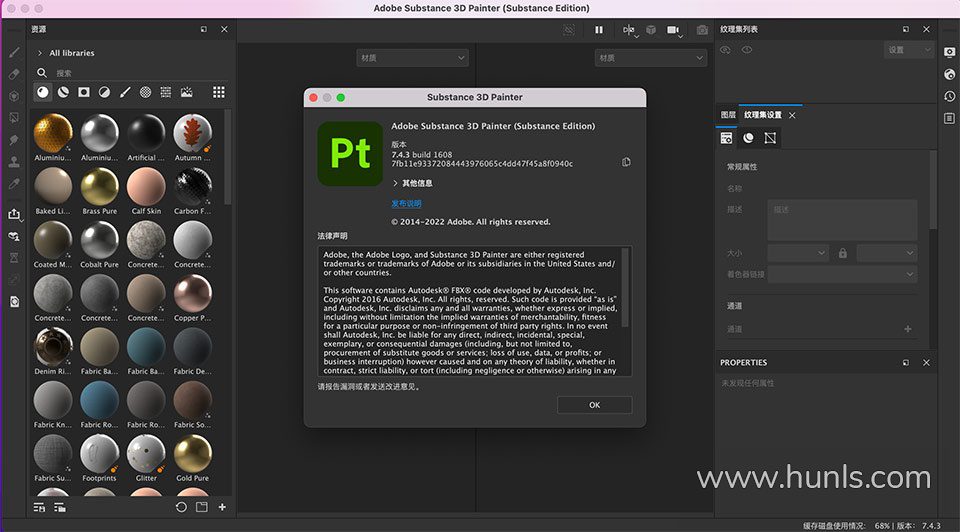Filter assets by Environments icon

click(187, 92)
